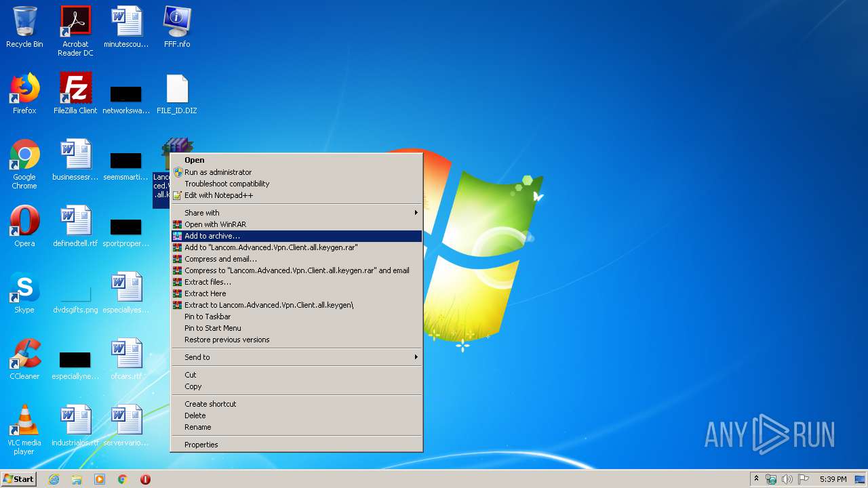Select the FILE_ID.DIZ file icon
868x488 pixels.
[x=177, y=94]
